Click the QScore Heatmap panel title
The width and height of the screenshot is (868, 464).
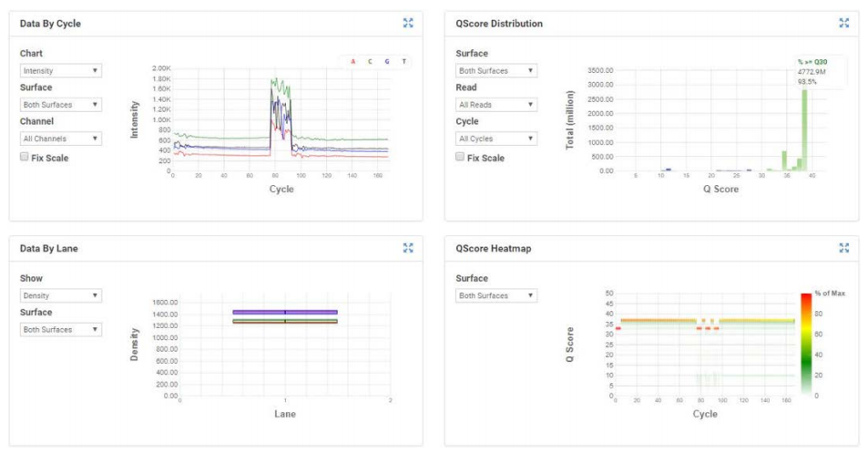tap(494, 248)
